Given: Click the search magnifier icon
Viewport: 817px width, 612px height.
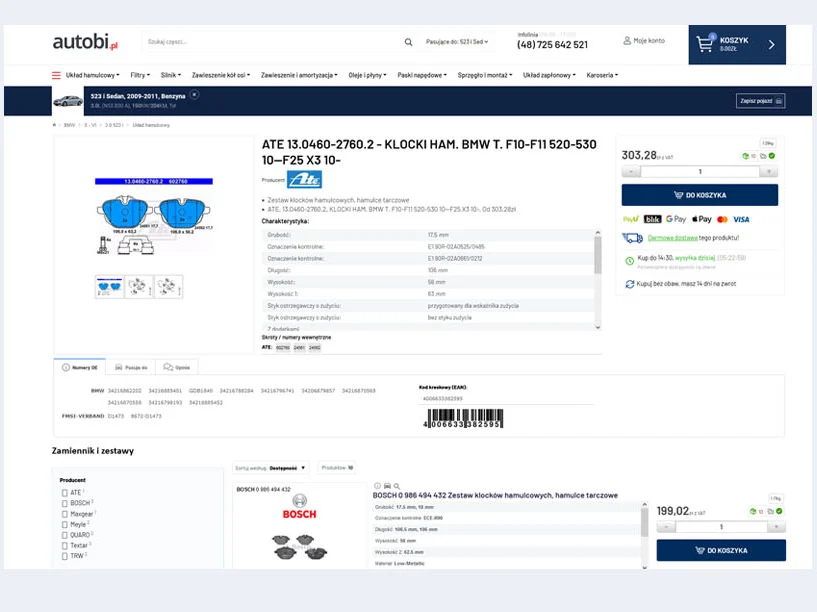Looking at the screenshot, I should tap(408, 42).
